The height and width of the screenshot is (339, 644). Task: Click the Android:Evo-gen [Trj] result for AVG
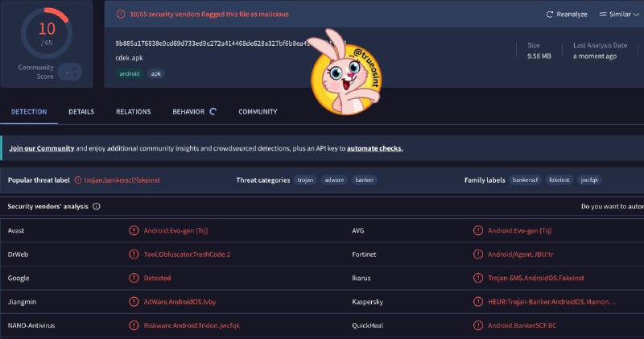coord(519,230)
